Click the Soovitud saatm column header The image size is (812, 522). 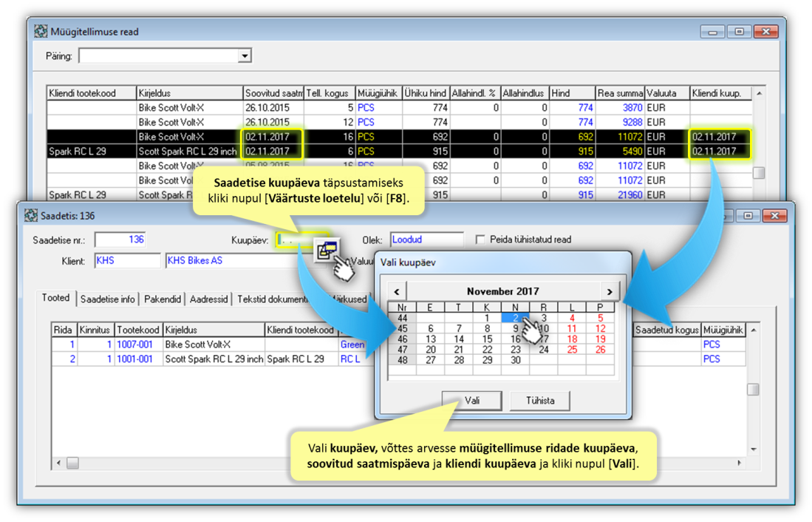click(x=273, y=93)
